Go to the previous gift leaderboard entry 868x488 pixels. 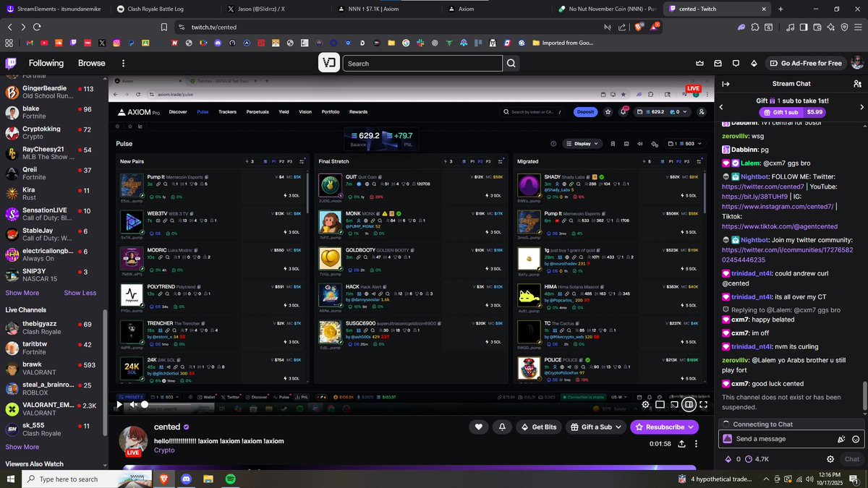click(721, 107)
